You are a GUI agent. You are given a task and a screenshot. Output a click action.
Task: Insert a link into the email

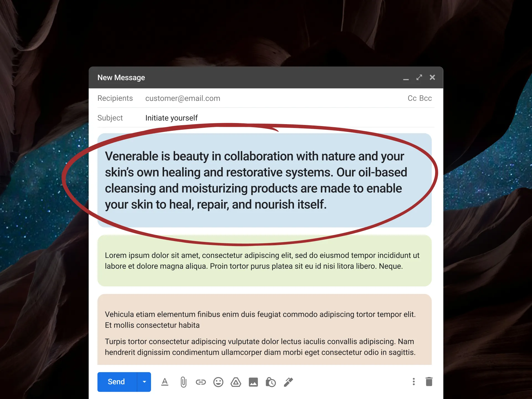201,382
